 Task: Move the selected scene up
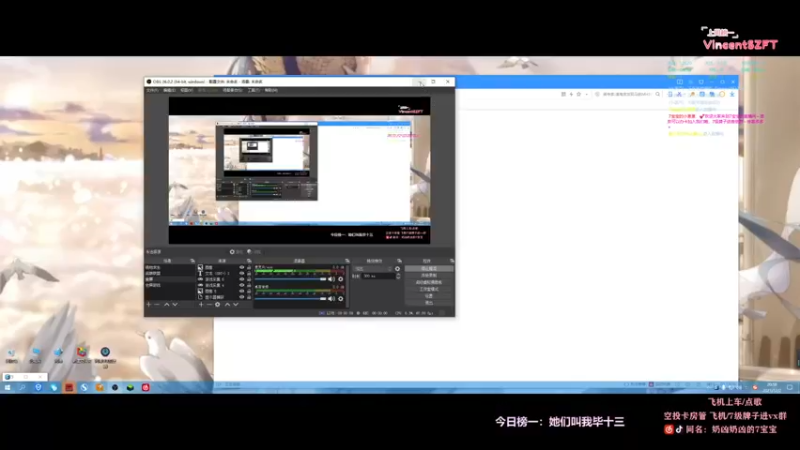point(166,305)
